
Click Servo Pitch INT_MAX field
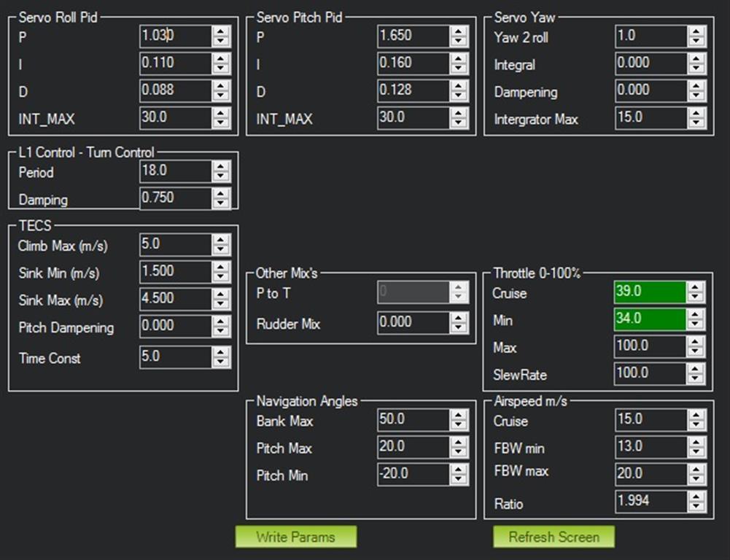[413, 118]
